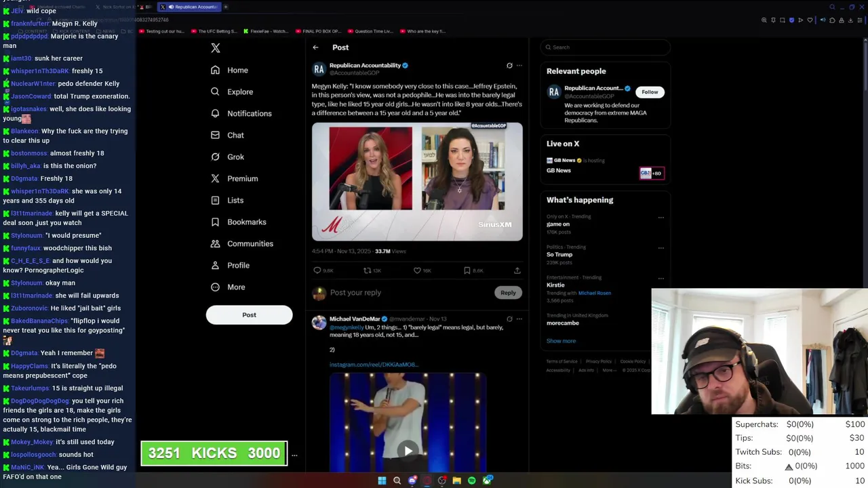
Task: Open 'Question Time Liv...' bookmark
Action: coord(370,31)
